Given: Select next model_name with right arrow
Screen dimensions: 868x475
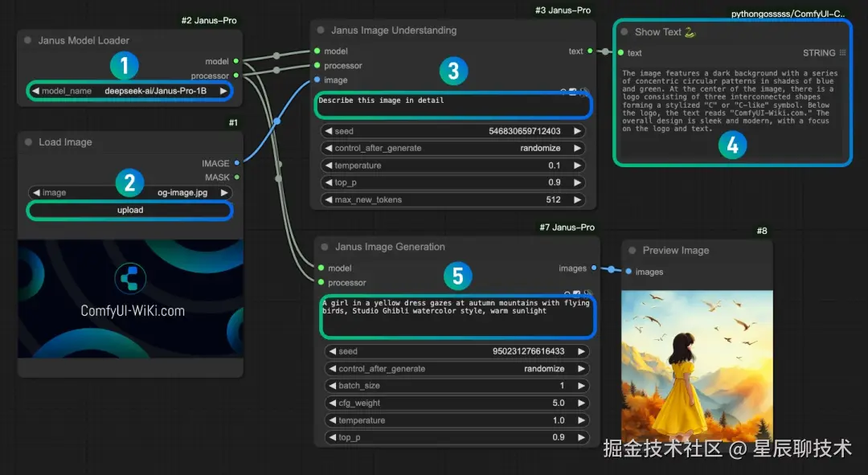Looking at the screenshot, I should coord(223,91).
